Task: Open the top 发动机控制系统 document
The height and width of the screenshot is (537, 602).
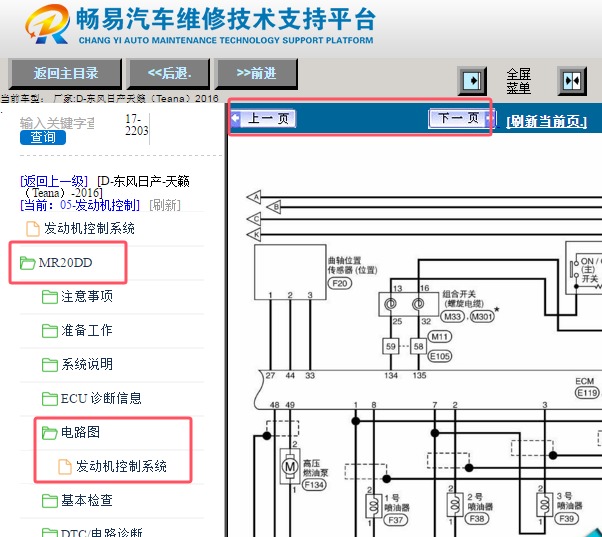Action: coord(89,228)
